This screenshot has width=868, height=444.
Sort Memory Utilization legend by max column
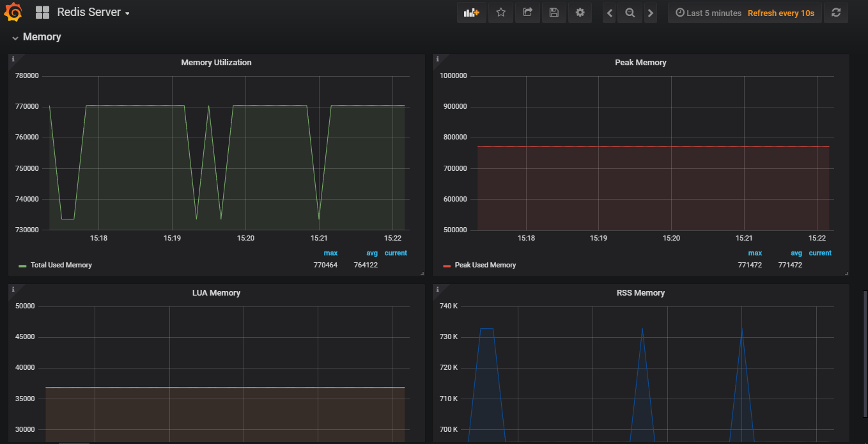tap(330, 253)
